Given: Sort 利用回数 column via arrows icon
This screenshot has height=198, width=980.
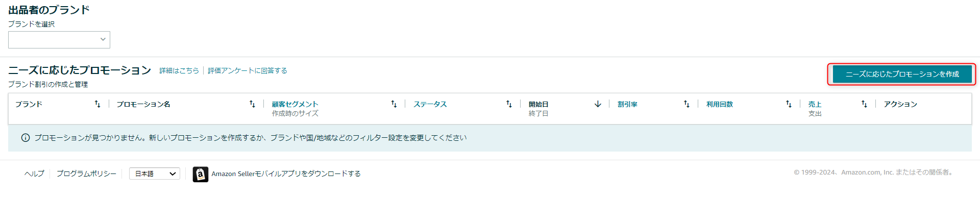Looking at the screenshot, I should pos(789,104).
